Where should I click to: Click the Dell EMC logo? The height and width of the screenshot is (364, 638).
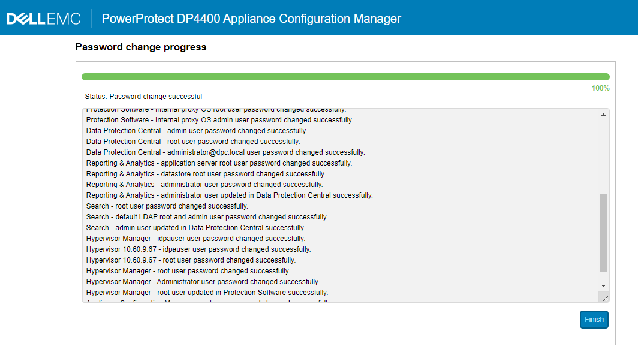41,18
